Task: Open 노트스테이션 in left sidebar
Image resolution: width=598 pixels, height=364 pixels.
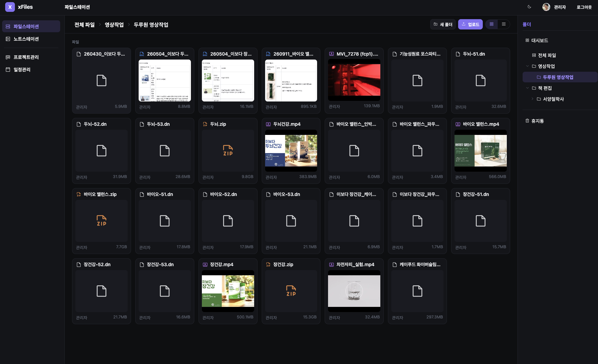Action: 31,39
